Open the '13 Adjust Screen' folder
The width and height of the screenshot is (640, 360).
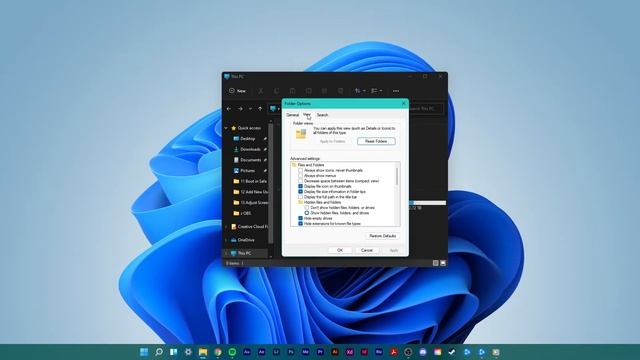[250, 202]
